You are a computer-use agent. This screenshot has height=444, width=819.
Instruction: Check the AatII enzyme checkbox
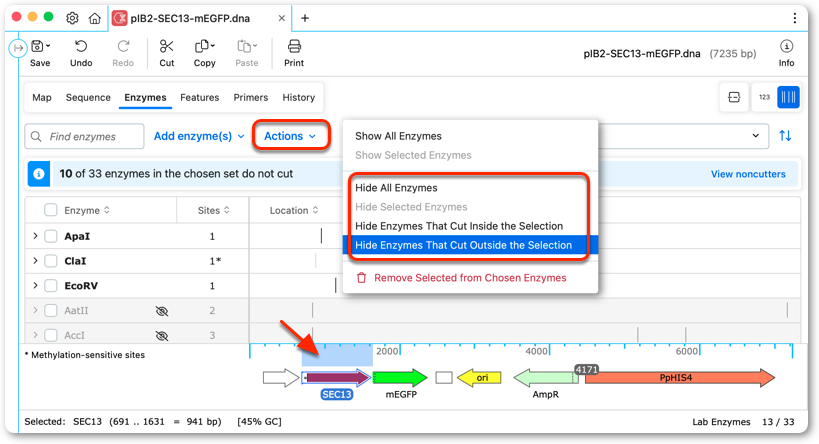click(x=51, y=310)
